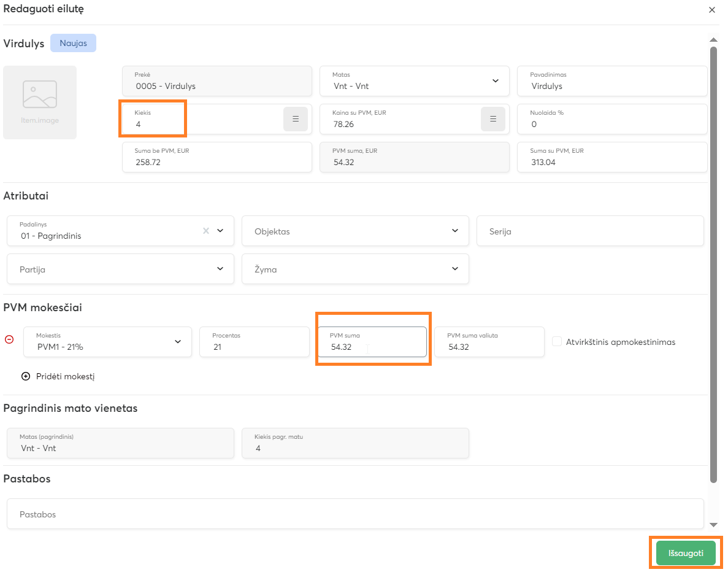Image resolution: width=728 pixels, height=572 pixels.
Task: Open the Žyma dropdown
Action: [x=454, y=269]
